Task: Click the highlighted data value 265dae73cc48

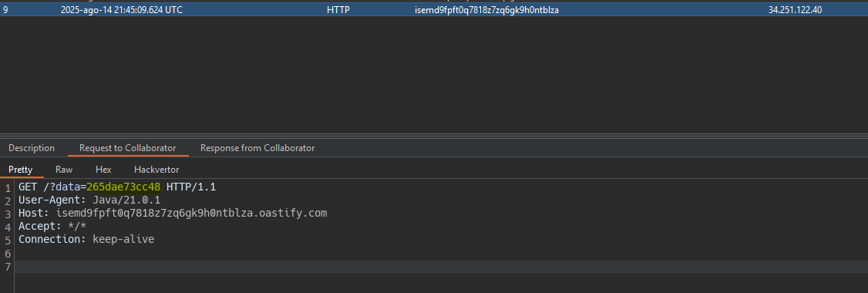Action: click(123, 187)
